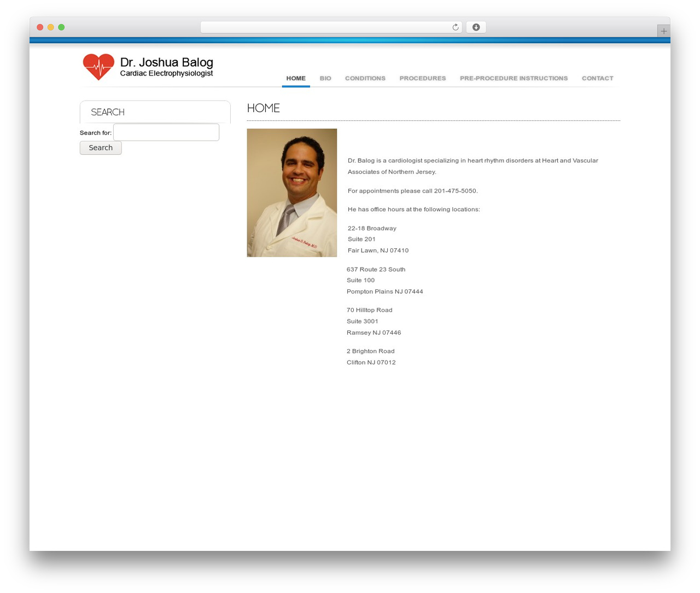
Task: Click 'Suite 201' text
Action: [x=361, y=239]
